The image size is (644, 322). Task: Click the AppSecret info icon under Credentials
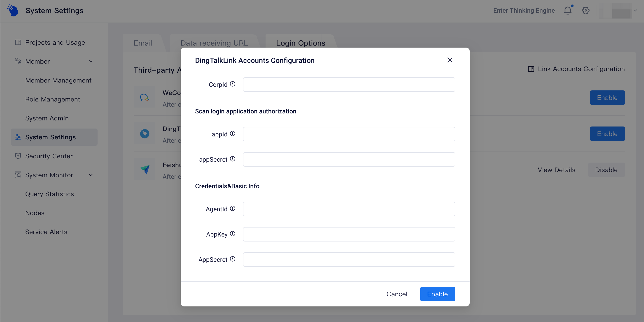click(233, 259)
